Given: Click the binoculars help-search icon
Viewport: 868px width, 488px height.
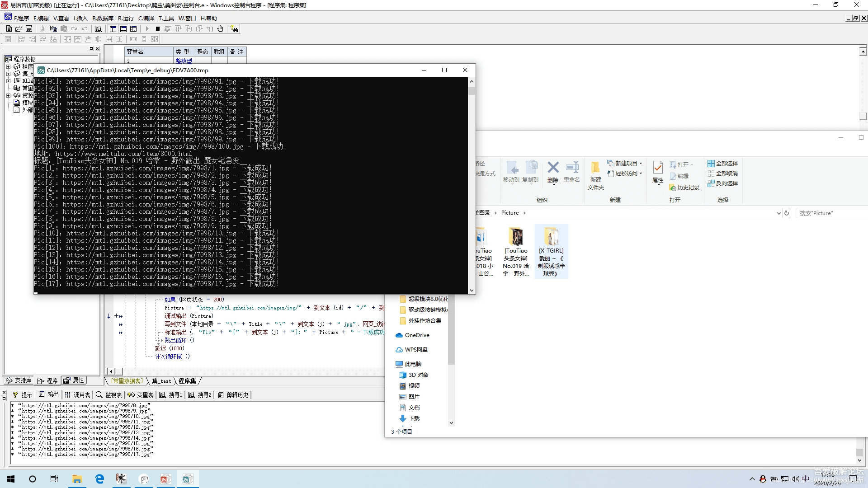Looking at the screenshot, I should [x=234, y=29].
